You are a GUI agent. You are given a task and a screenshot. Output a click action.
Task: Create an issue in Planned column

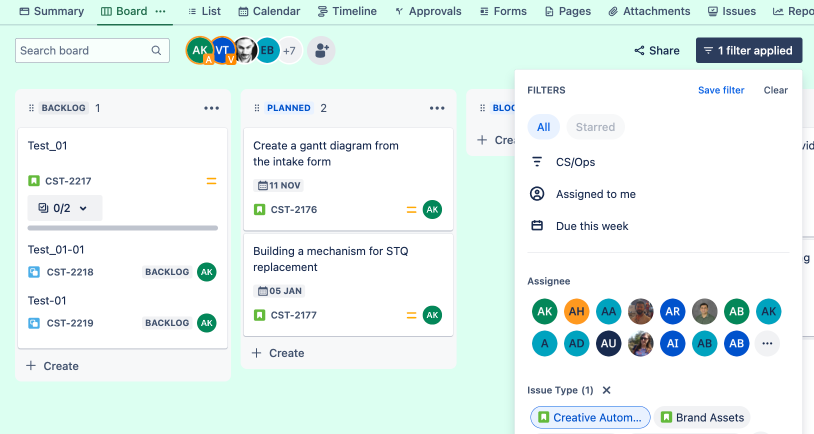(x=278, y=353)
